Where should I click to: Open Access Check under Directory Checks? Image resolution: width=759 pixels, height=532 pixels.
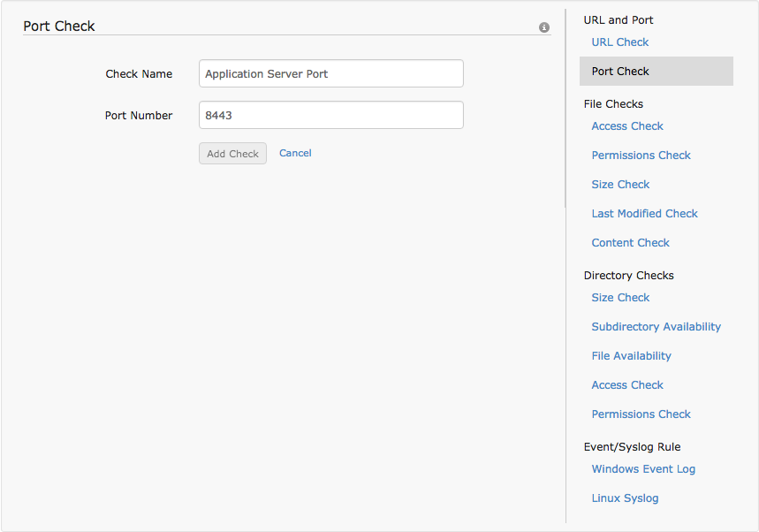(x=627, y=385)
